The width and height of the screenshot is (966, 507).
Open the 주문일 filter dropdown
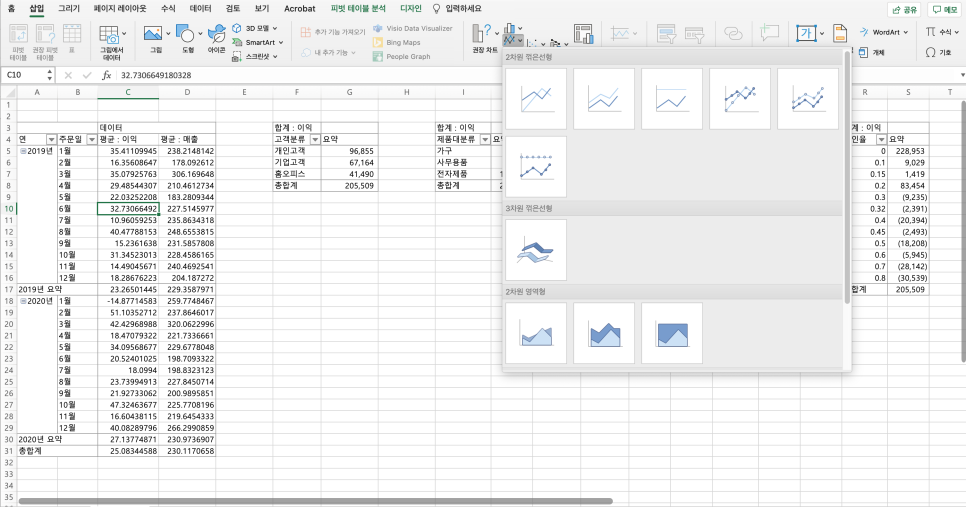click(x=92, y=140)
